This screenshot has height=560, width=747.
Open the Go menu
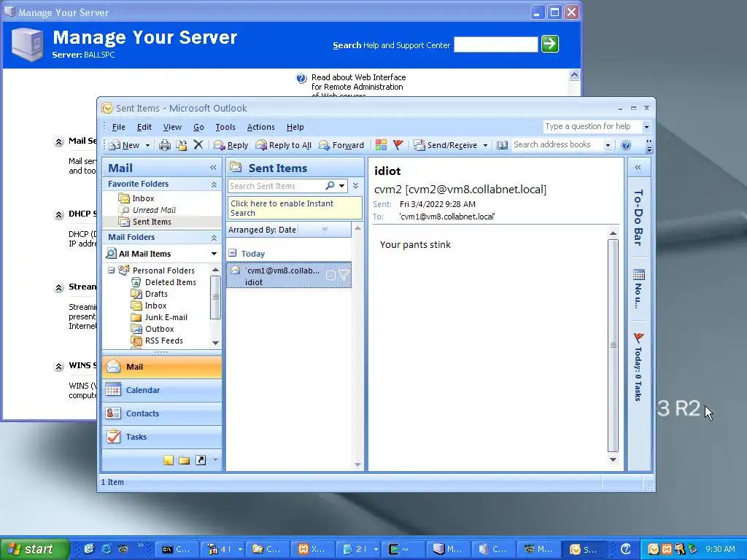(x=198, y=127)
